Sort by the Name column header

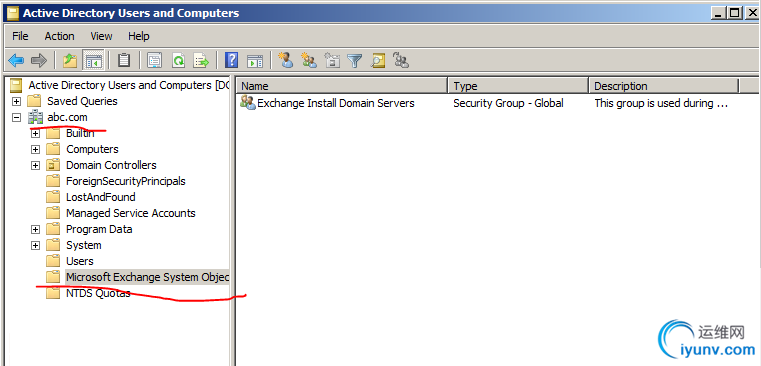(x=342, y=86)
